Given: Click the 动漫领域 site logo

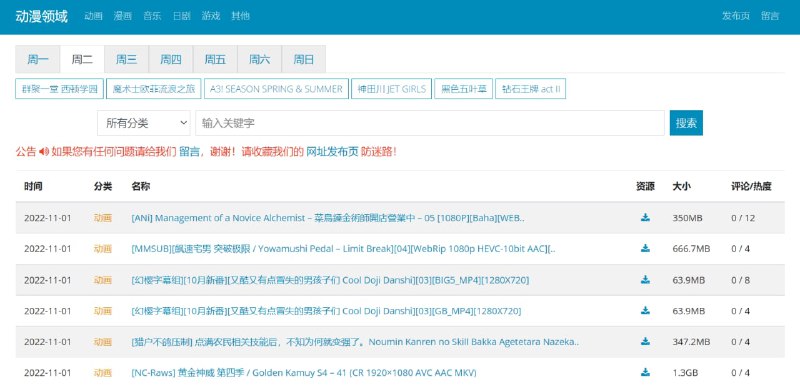Looking at the screenshot, I should pos(41,16).
